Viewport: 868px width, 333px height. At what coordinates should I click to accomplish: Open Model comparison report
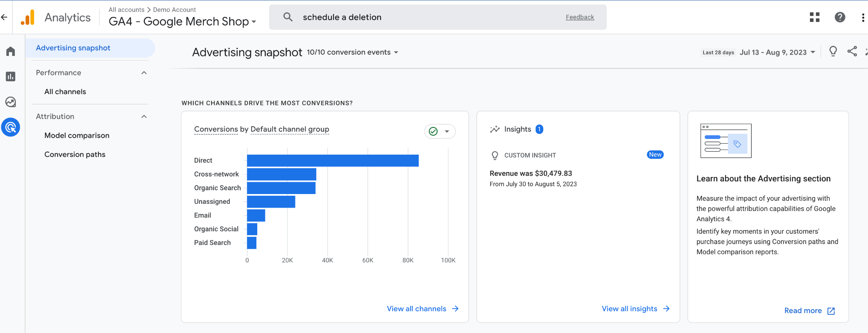pyautogui.click(x=77, y=136)
